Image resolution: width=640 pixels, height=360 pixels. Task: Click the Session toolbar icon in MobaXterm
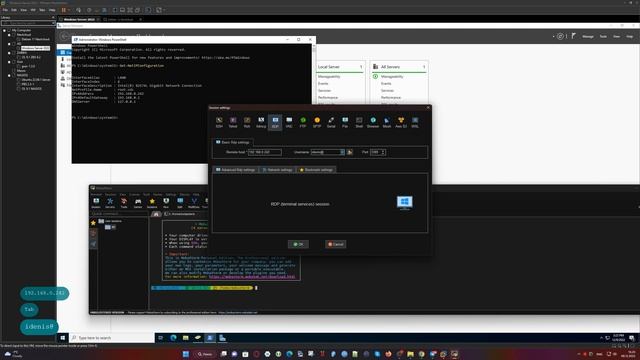pyautogui.click(x=96, y=203)
